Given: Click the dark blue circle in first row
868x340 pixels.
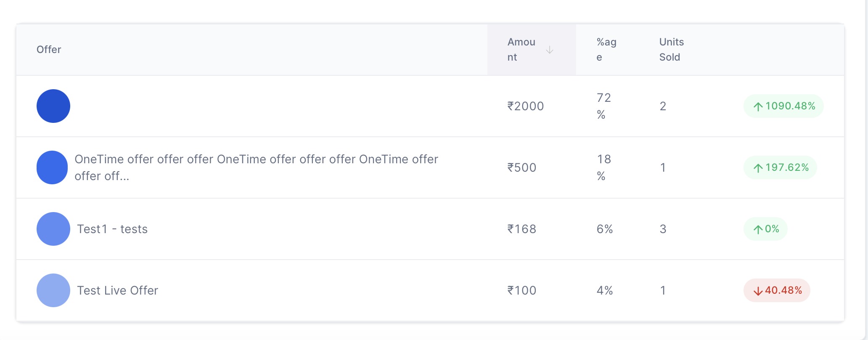Looking at the screenshot, I should coord(53,106).
